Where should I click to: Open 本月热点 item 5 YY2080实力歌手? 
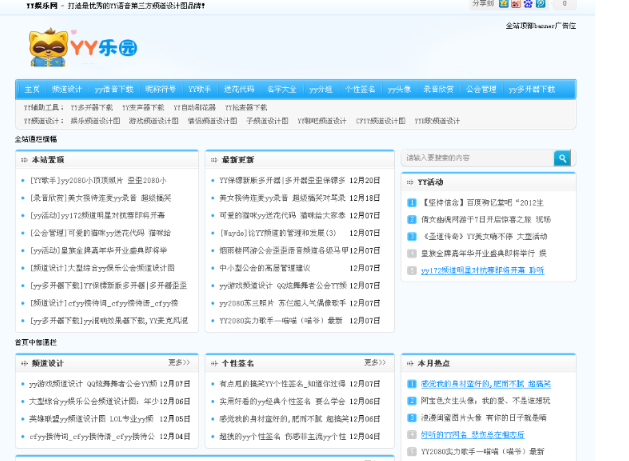tap(483, 451)
